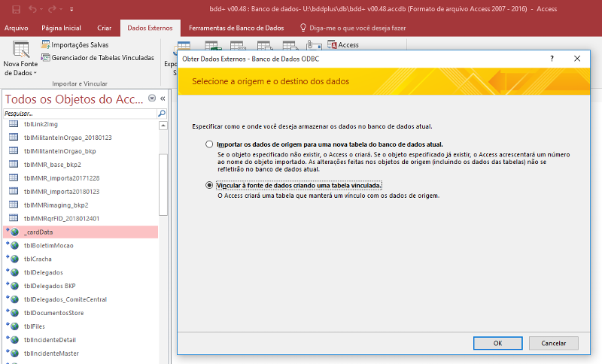Click 'Todos os Objetos do Acc...' pane title
The image size is (602, 364).
coord(74,99)
